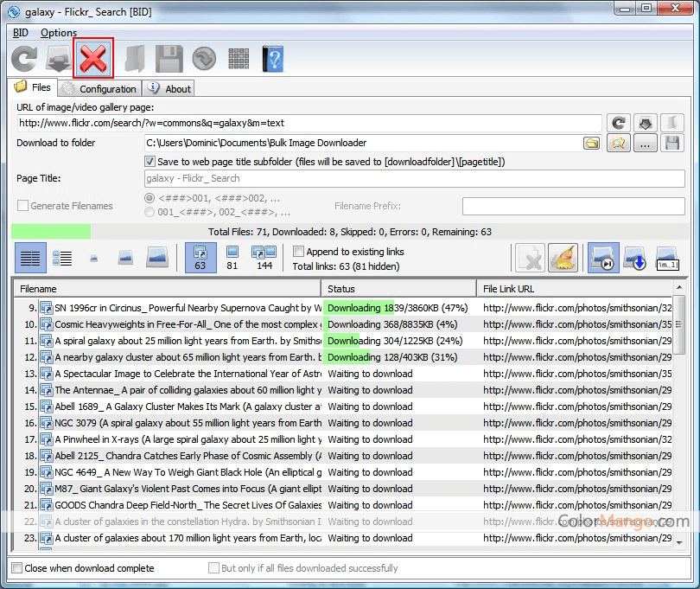The image size is (700, 589).
Task: Click the broom clean-up list icon
Action: (x=563, y=258)
